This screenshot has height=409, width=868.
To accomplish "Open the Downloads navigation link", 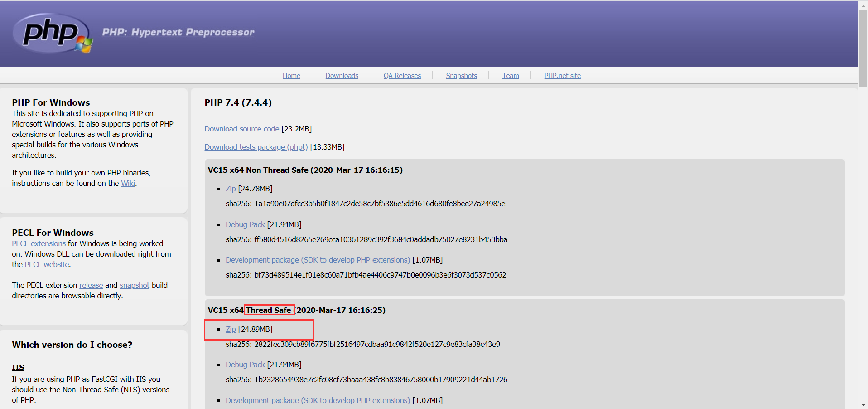I will click(x=342, y=76).
